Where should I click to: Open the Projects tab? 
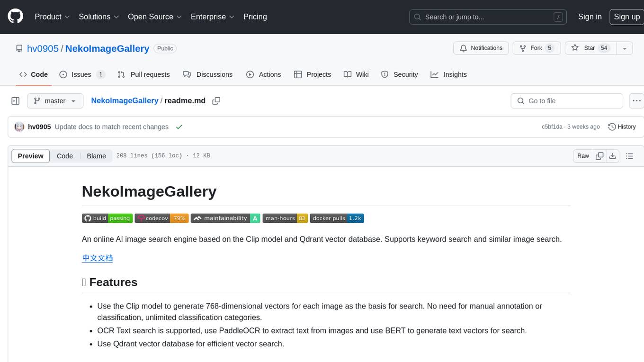tap(313, 74)
